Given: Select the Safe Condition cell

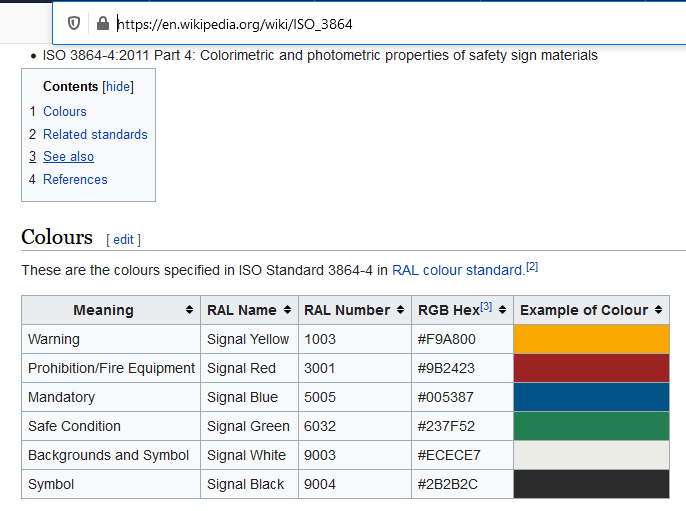Looking at the screenshot, I should 111,426.
